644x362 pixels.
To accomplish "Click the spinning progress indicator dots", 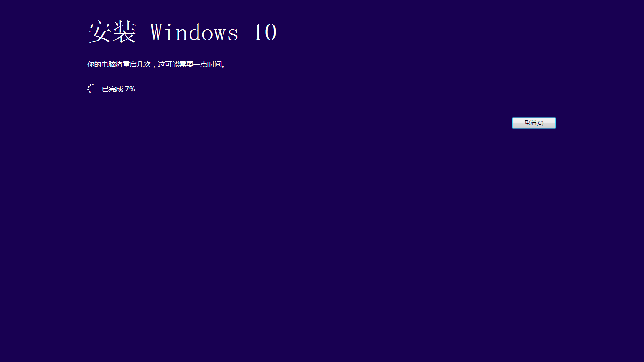I will 91,89.
